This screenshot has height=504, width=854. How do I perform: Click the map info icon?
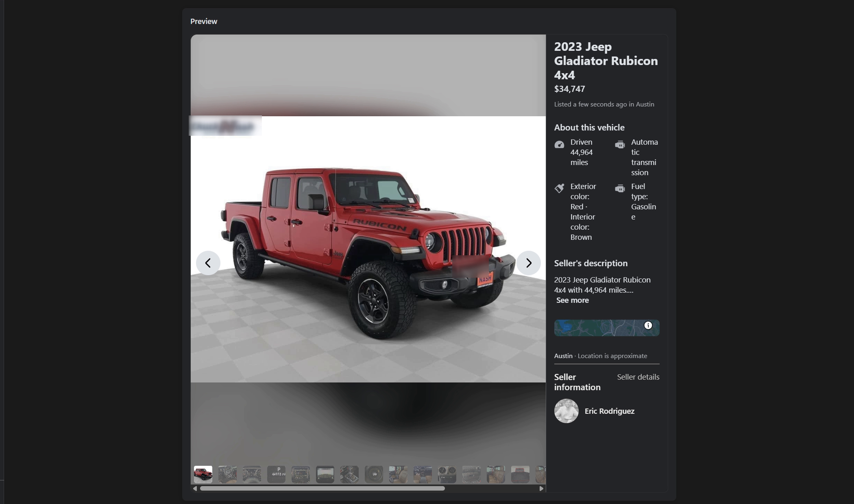coord(648,325)
